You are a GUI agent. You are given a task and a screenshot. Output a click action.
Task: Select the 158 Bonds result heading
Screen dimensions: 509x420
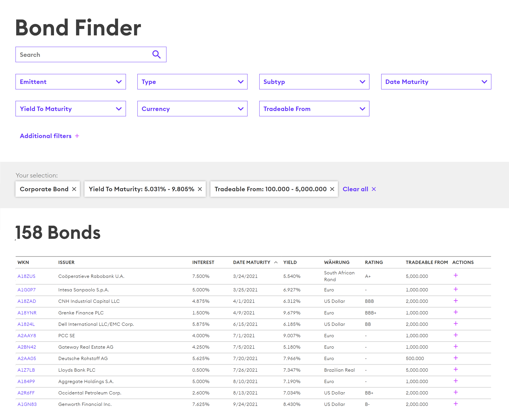58,232
